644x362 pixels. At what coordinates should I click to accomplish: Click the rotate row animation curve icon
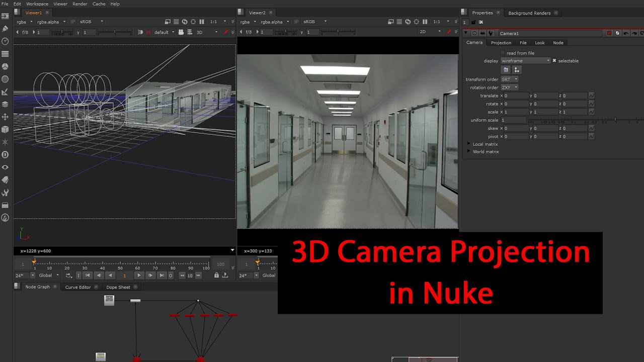click(x=592, y=104)
